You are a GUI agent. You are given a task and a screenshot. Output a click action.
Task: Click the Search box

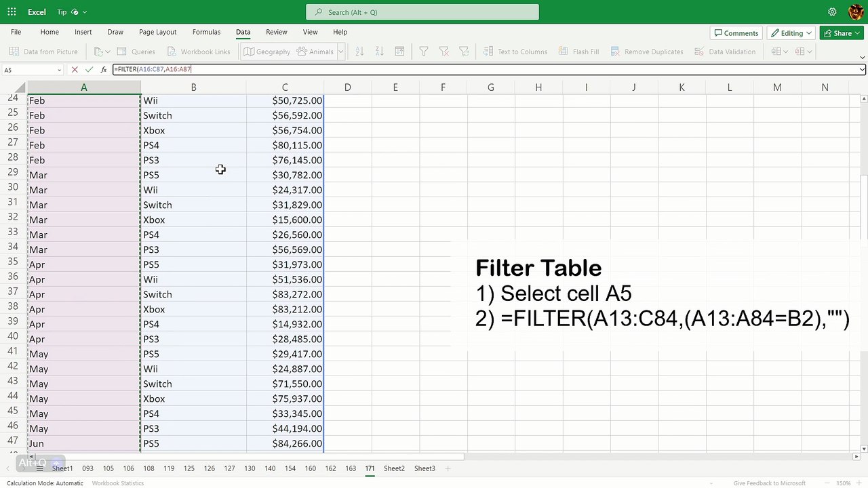(x=422, y=12)
